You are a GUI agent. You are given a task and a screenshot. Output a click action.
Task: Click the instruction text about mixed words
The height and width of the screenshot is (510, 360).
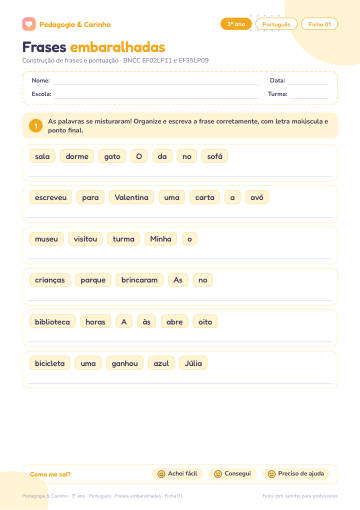(188, 126)
